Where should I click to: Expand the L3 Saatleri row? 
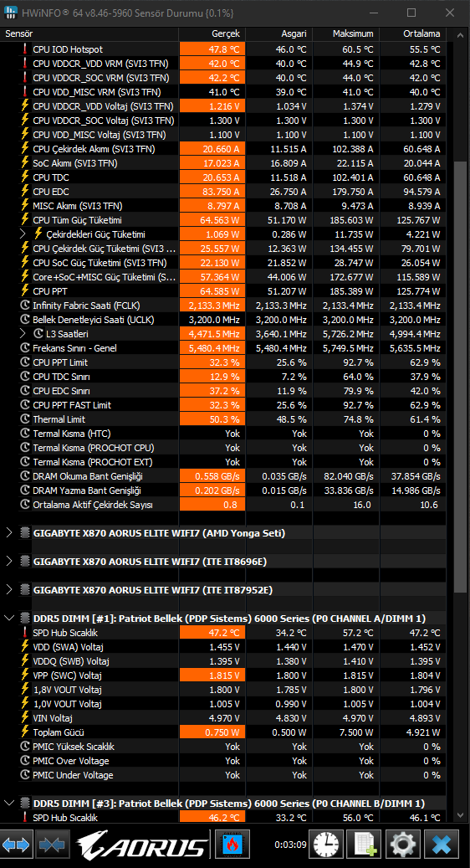click(23, 334)
